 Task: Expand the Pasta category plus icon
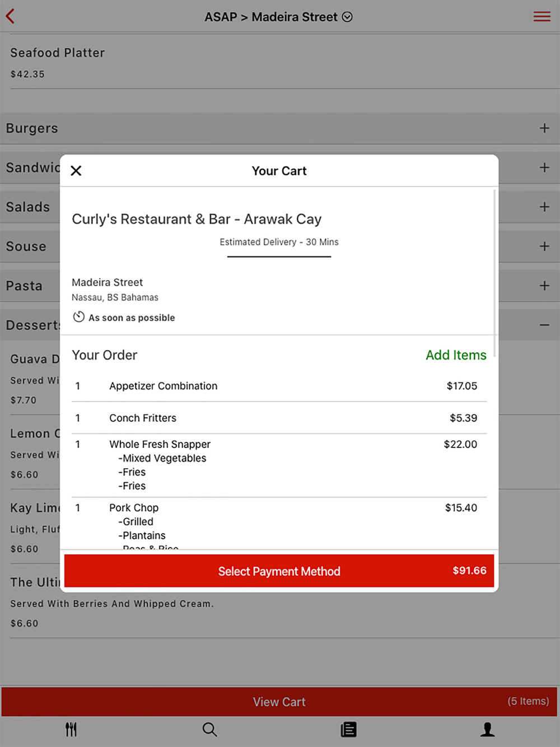tap(544, 286)
